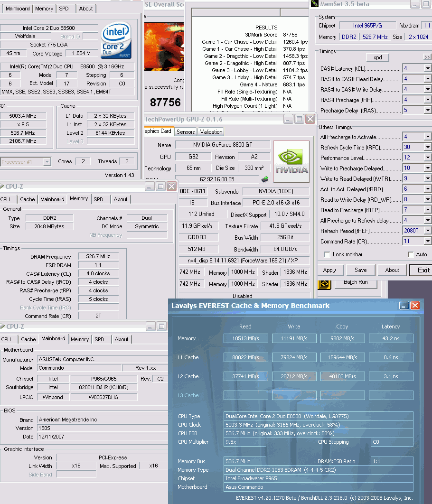The image size is (432, 504).
Task: Toggle the Auto checkbox in MemSet
Action: [x=411, y=254]
